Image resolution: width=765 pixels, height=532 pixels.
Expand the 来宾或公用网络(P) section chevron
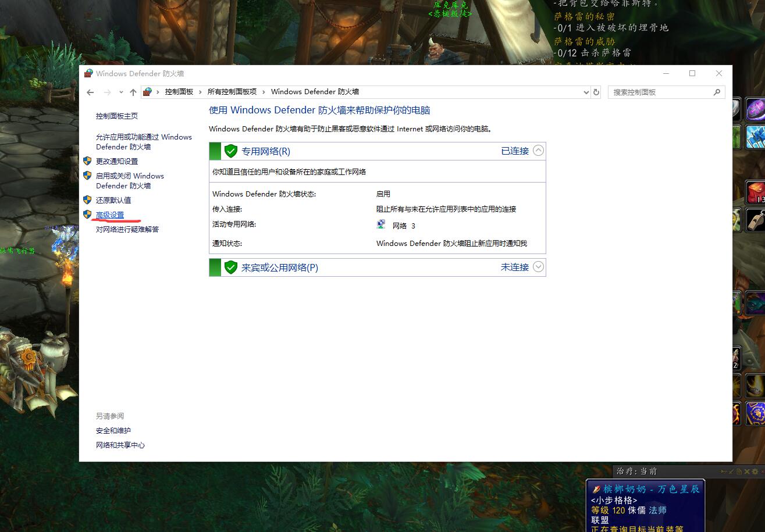tap(539, 267)
